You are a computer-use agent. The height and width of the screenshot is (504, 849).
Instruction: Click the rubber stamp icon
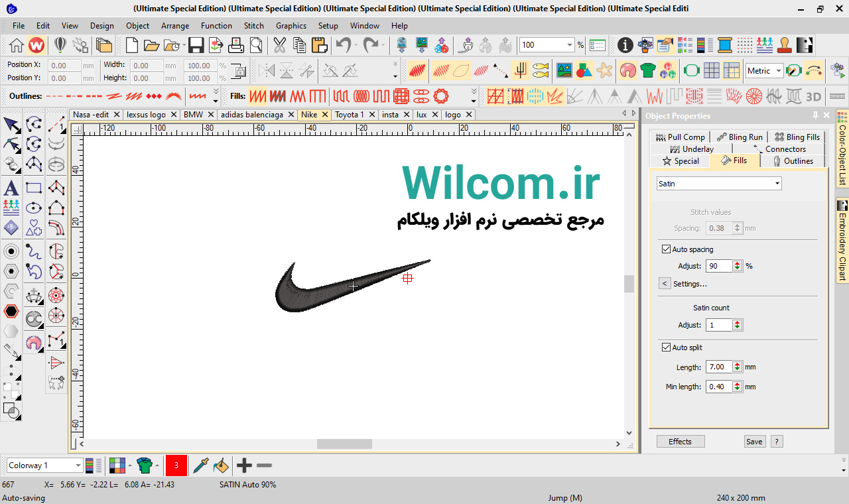[x=785, y=45]
